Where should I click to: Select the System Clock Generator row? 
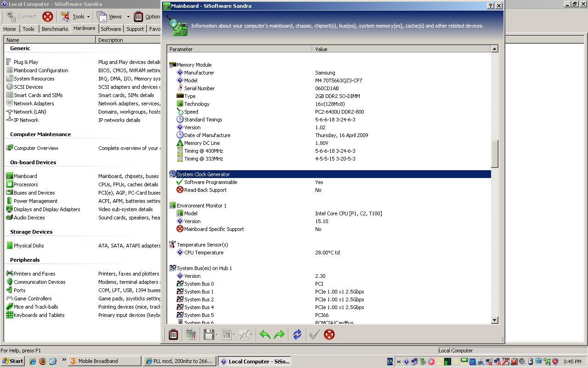coord(329,174)
